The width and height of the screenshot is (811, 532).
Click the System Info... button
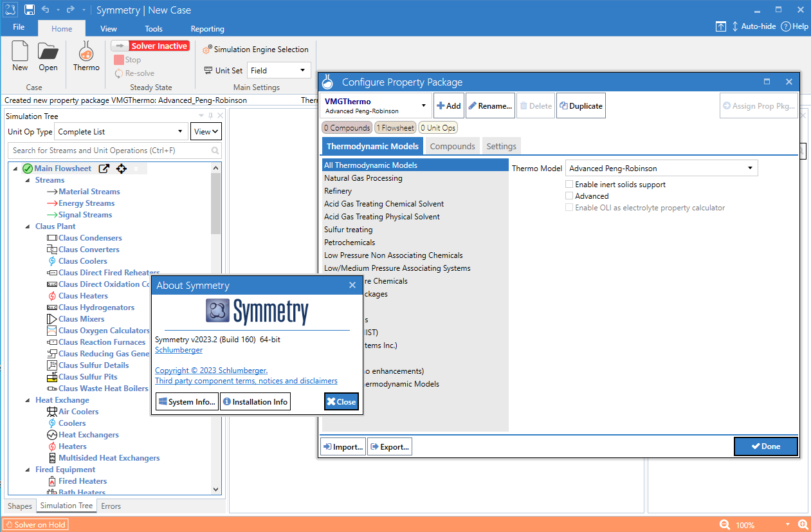point(187,401)
